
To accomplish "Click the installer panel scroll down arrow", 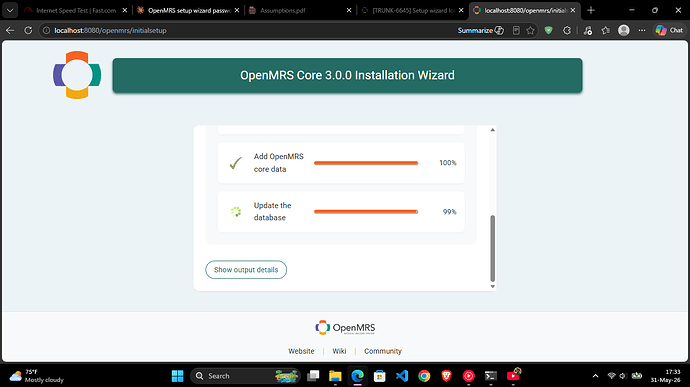I will pyautogui.click(x=492, y=287).
